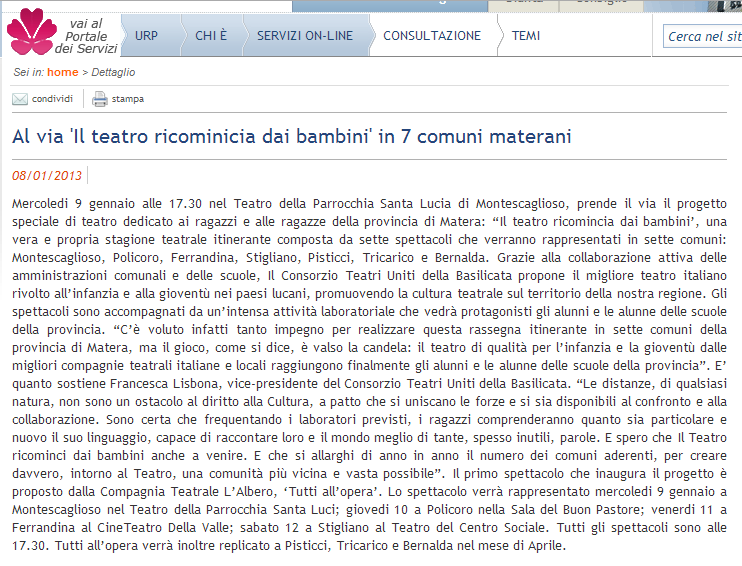Click the pink flower portal logo
The width and height of the screenshot is (742, 566).
(x=31, y=32)
